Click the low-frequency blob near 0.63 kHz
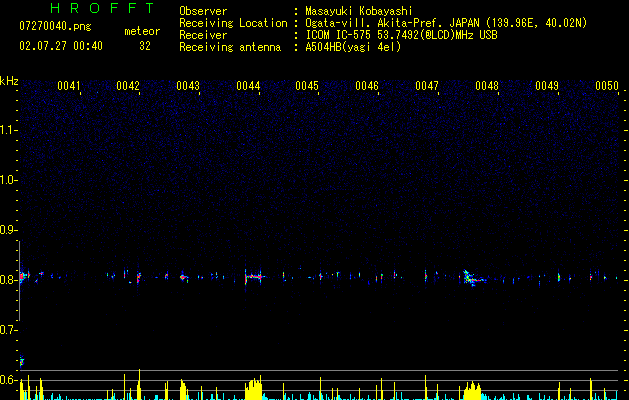Viewport: 629px width, 400px height. (x=22, y=361)
